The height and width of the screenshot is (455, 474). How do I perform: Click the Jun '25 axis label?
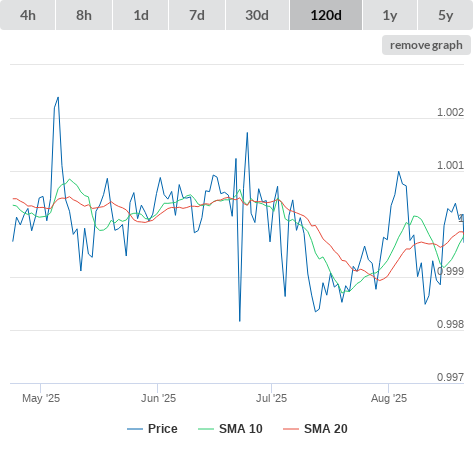(158, 398)
